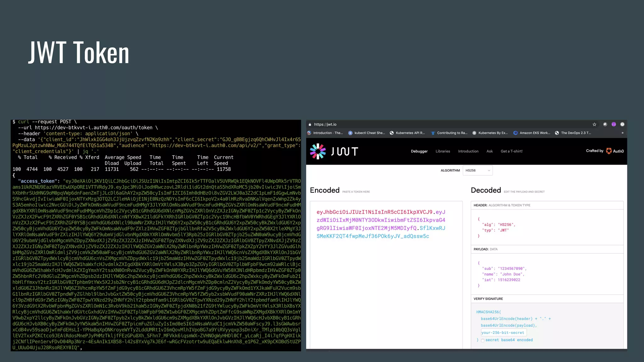This screenshot has width=644, height=362.
Task: Click the 'Decoded' heading
Action: pos(486,190)
